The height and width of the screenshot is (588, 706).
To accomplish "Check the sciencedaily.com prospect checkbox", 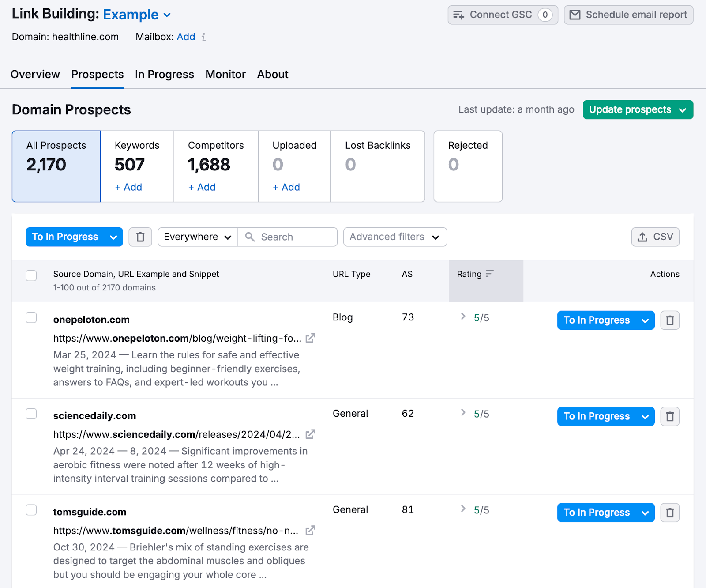I will 31,414.
